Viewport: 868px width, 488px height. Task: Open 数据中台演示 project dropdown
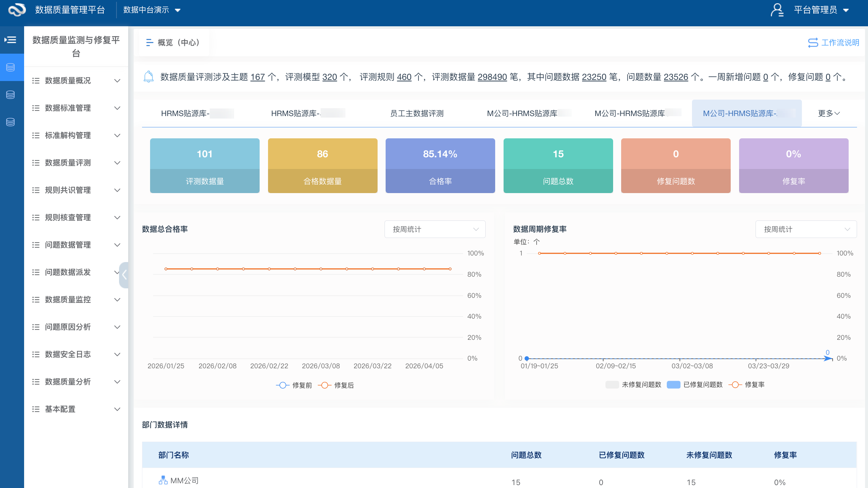tap(152, 10)
